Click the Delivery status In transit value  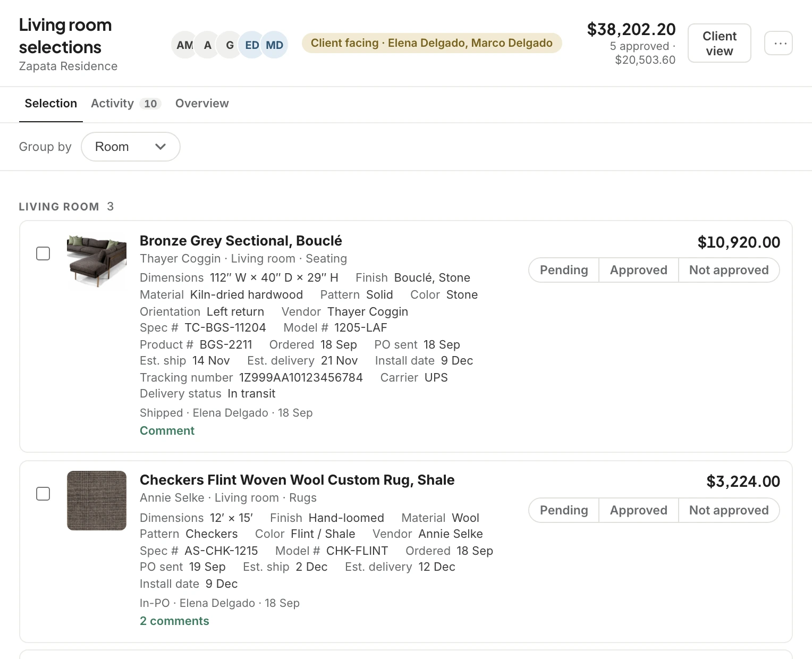[x=251, y=394]
